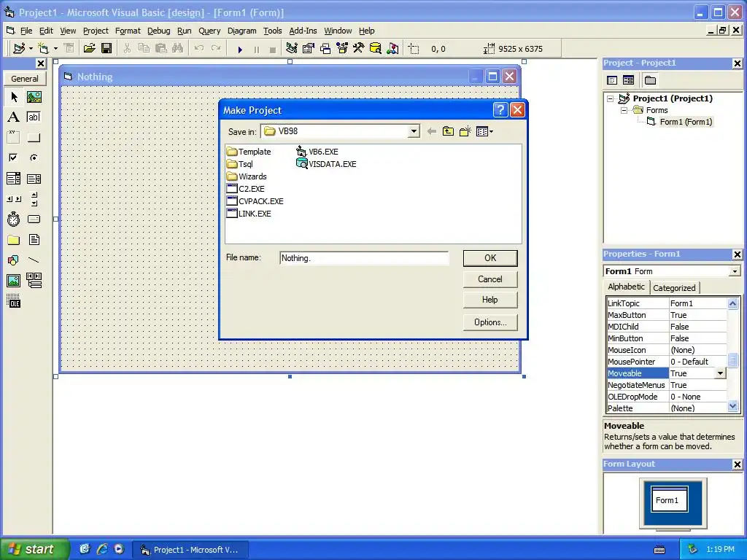Click the Start (run) toolbar button

coord(240,49)
